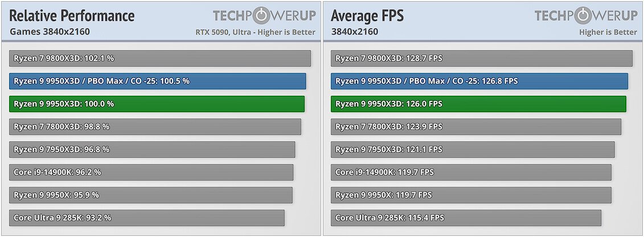Click the blue 9950X3D PBO Max 100.5 % bar
The image size is (644, 237).
click(157, 81)
